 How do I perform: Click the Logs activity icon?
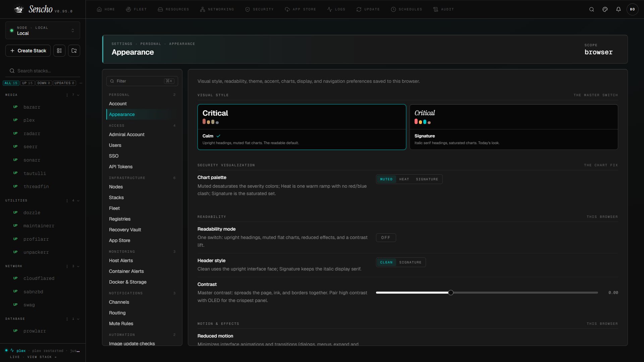click(330, 9)
